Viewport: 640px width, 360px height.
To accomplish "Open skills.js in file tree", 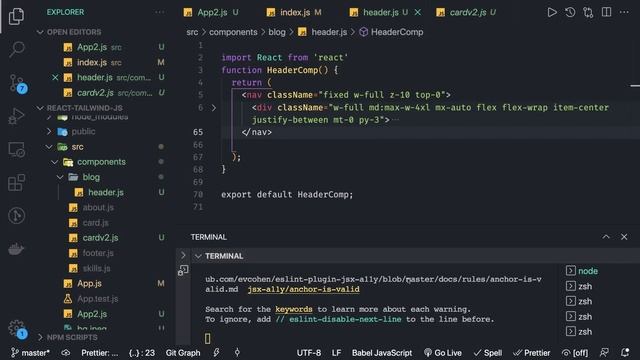I will coord(96,268).
